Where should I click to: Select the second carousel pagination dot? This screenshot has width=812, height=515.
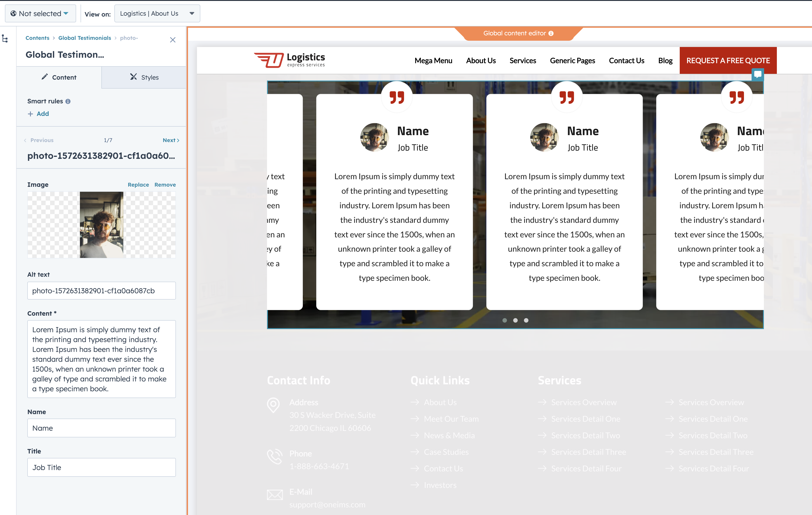(515, 320)
